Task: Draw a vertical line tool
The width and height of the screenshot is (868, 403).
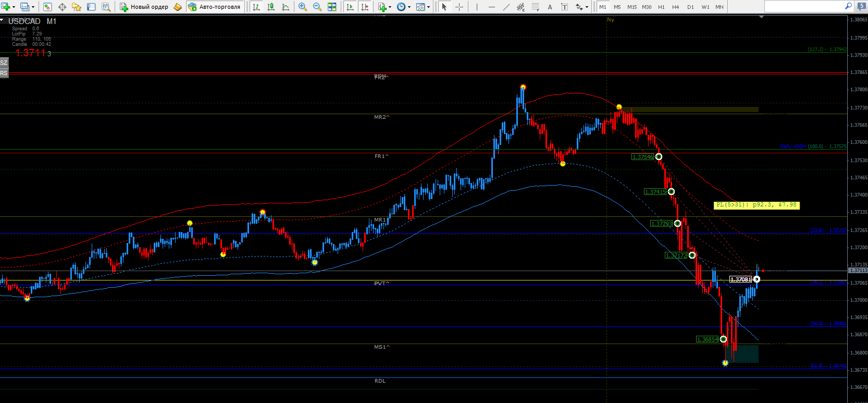Action: 477,7
